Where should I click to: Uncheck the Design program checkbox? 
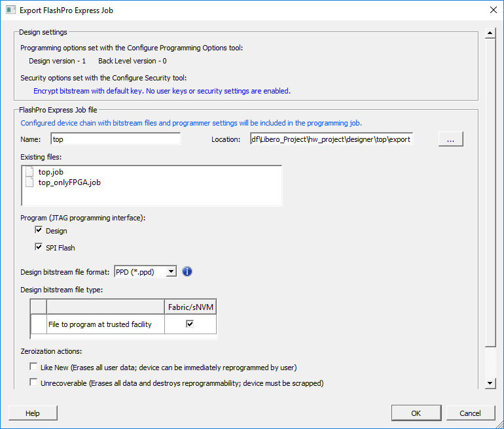click(39, 230)
